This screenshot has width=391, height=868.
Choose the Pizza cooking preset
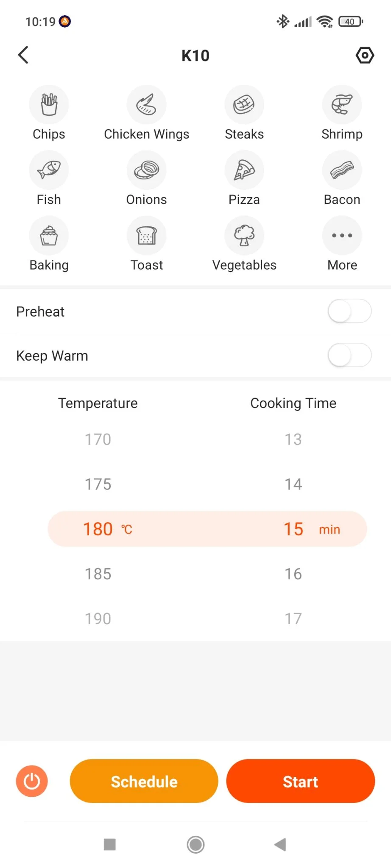coord(244,170)
